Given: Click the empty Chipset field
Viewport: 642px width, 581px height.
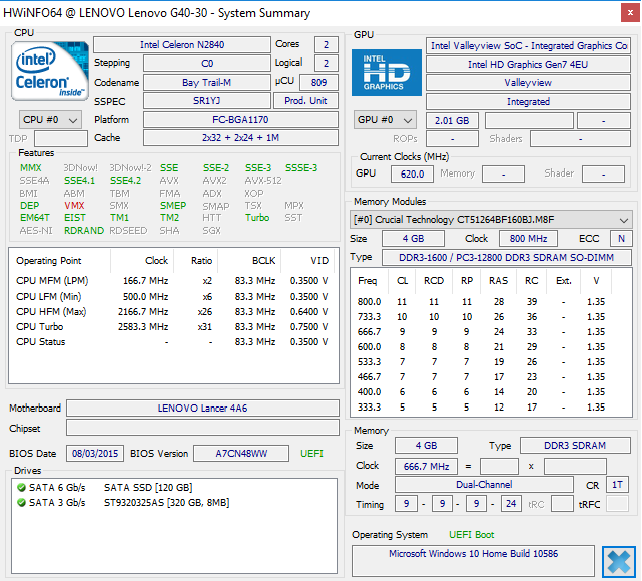Looking at the screenshot, I should (203, 427).
